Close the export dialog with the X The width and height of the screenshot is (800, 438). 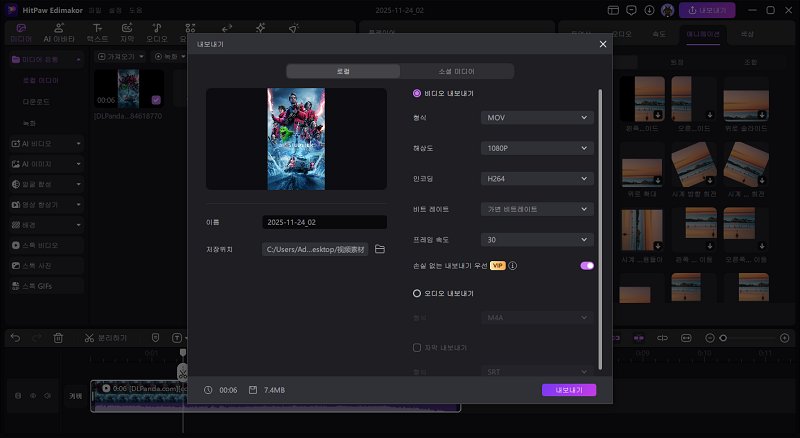tap(602, 44)
